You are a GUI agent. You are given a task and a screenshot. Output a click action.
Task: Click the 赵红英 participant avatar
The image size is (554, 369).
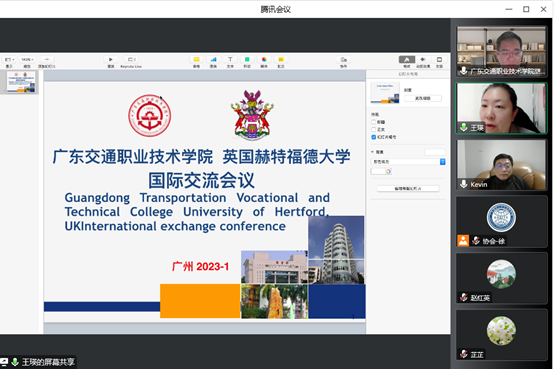pos(501,274)
